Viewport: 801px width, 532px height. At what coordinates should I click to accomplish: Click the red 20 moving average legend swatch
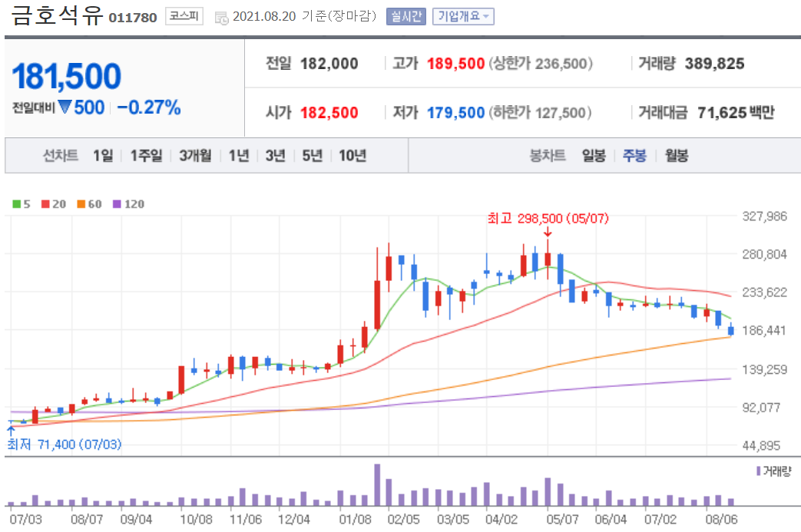tap(45, 204)
